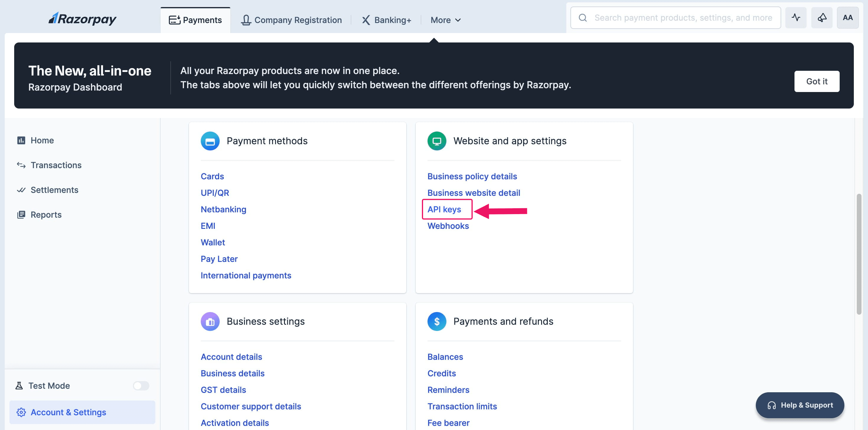
Task: Open the Webhooks settings link
Action: [448, 226]
